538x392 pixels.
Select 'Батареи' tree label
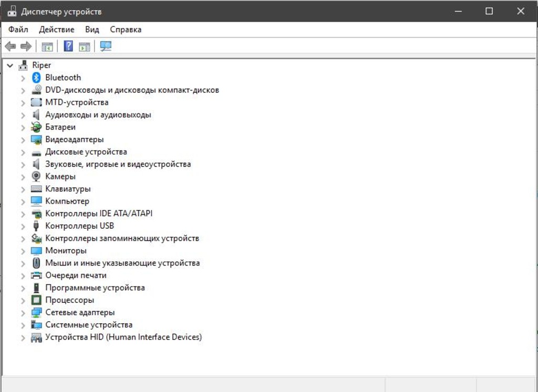pyautogui.click(x=60, y=127)
